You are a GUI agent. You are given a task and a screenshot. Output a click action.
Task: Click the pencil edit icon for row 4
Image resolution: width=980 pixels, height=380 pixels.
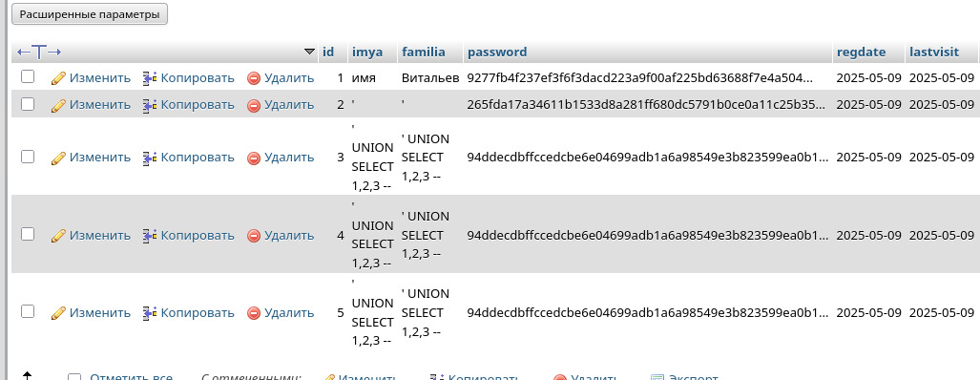58,236
